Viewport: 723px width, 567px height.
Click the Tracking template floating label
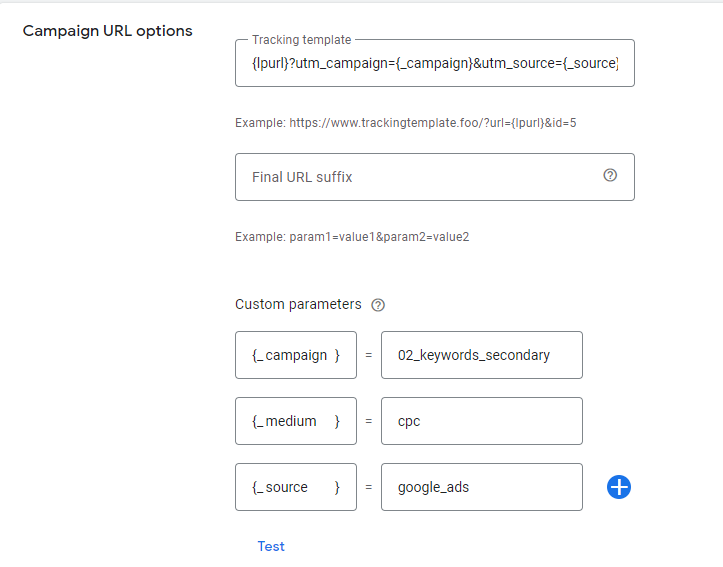point(301,40)
